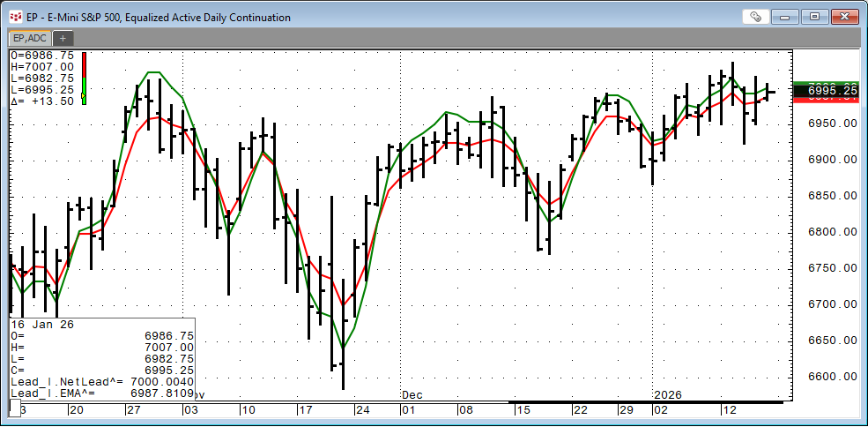Click the CQG app icon in title bar
The image size is (868, 427).
point(15,17)
